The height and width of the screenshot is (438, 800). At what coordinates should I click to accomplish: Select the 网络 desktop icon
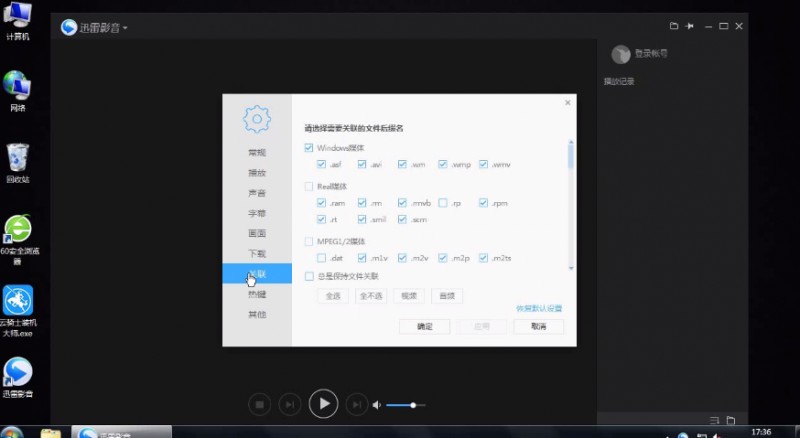click(17, 91)
